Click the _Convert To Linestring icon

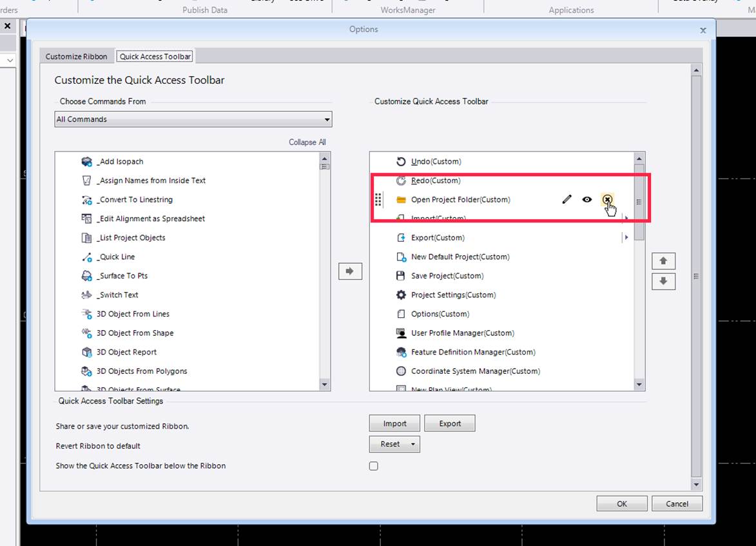pos(87,200)
